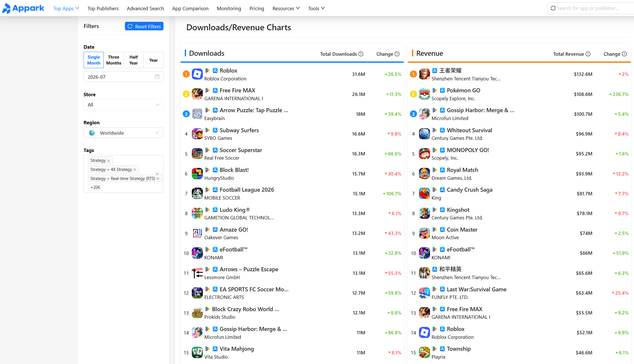
Task: Open the Candy Crush Saga app icon
Action: point(424,194)
